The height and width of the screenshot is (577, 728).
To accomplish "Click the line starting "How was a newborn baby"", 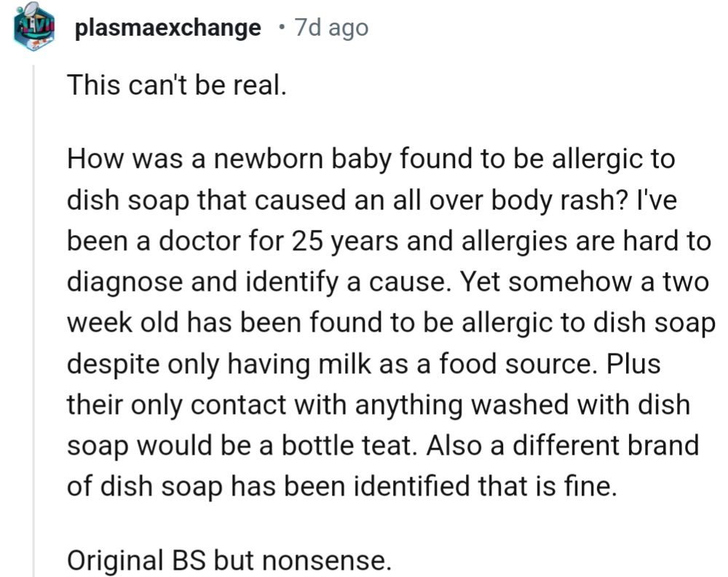I will pyautogui.click(x=371, y=159).
